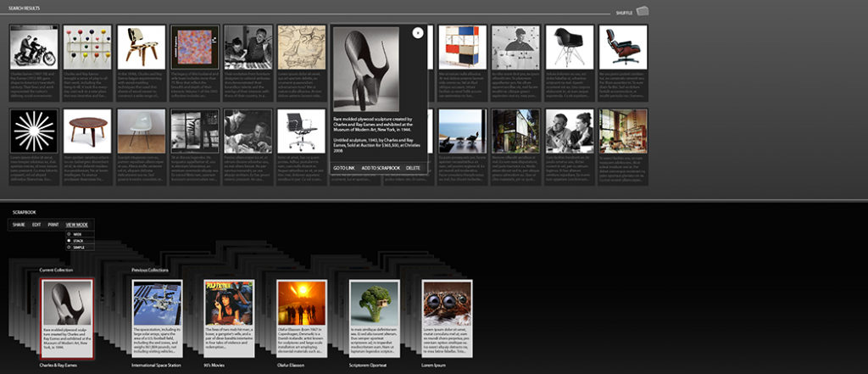Click Delete in the popup card

tap(413, 168)
